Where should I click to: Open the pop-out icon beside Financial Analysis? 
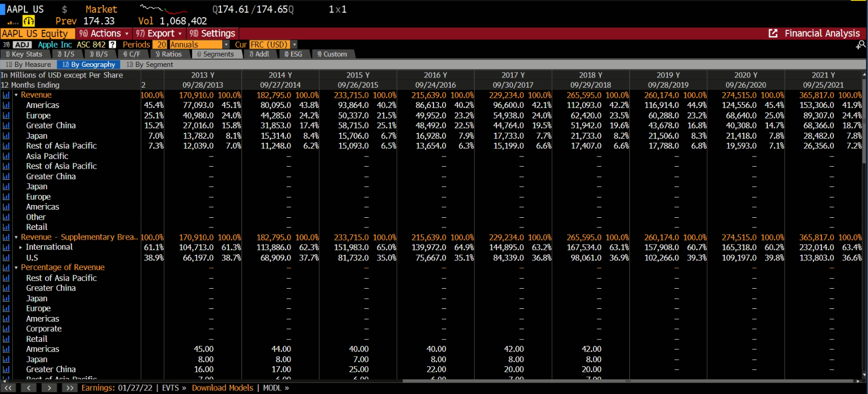click(773, 33)
